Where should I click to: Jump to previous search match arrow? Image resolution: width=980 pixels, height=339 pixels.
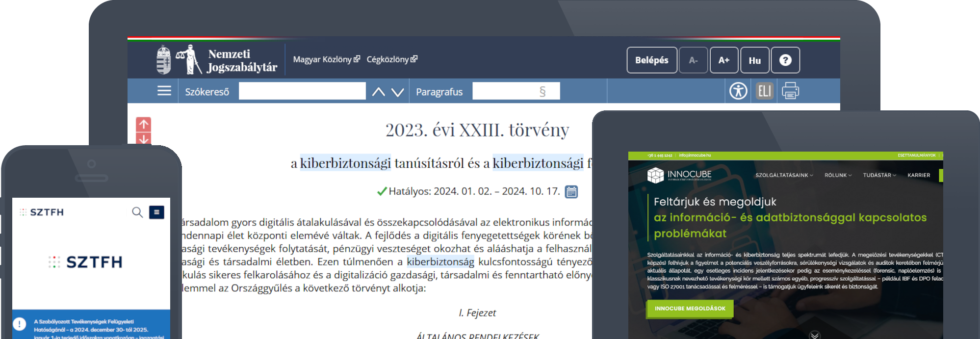tap(378, 92)
